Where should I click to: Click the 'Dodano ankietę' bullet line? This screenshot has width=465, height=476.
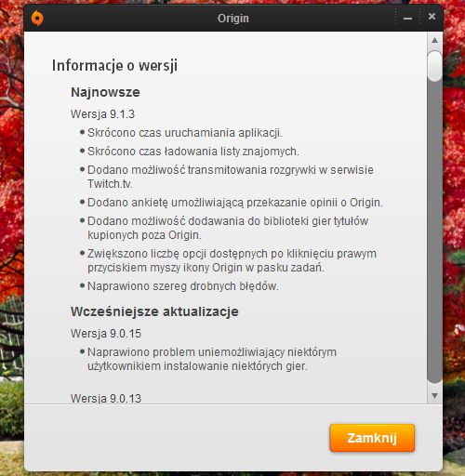pos(235,203)
